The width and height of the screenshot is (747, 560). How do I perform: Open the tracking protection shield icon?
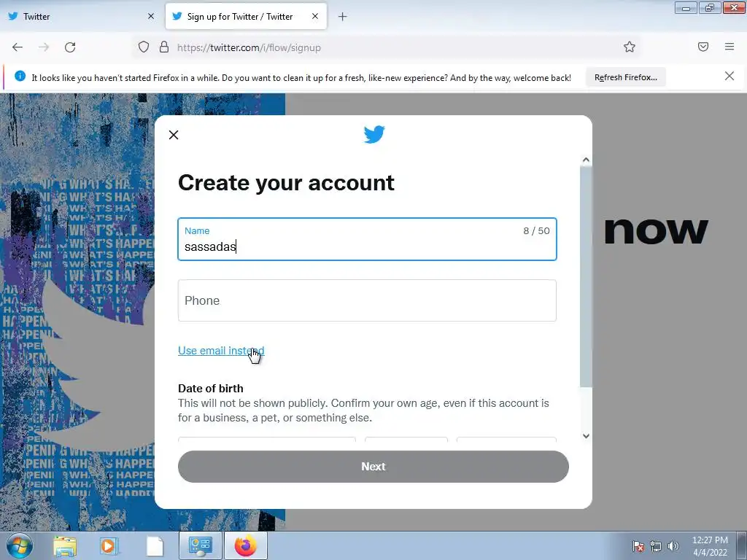click(144, 47)
